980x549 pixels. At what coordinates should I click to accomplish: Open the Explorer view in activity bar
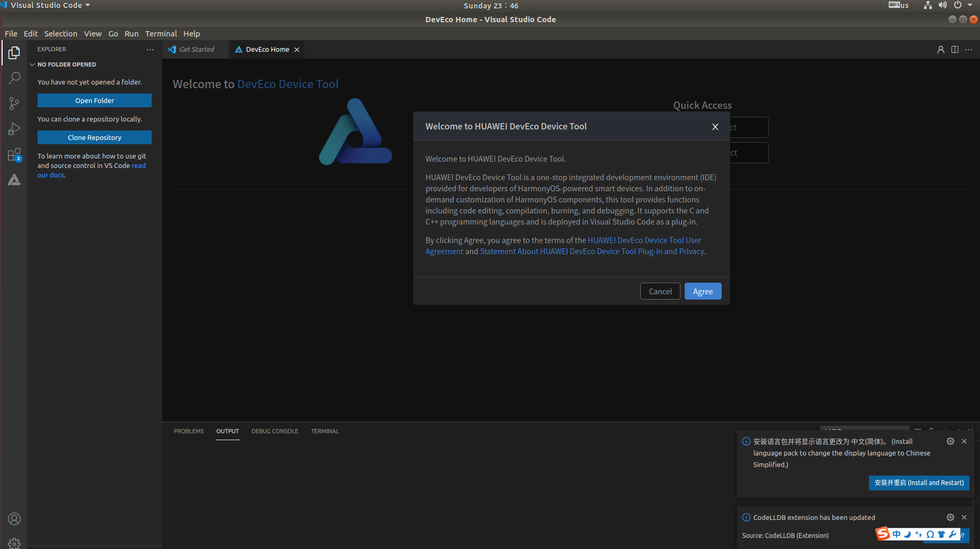point(14,53)
